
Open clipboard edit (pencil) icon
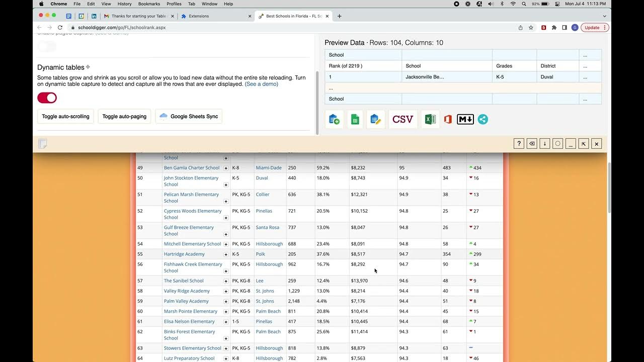click(375, 119)
